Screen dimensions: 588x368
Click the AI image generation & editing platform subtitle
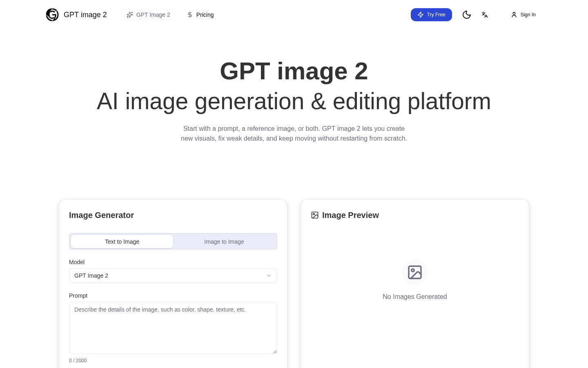(x=294, y=101)
